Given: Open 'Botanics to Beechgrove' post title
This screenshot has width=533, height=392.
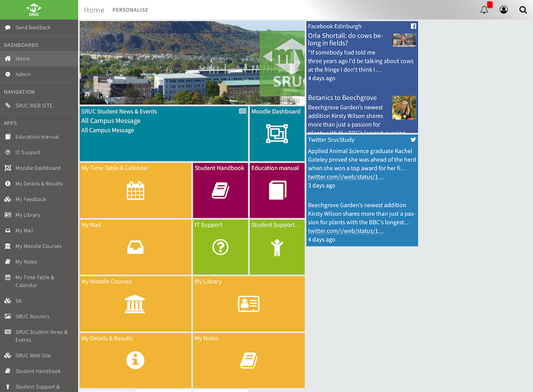Looking at the screenshot, I should tap(342, 98).
